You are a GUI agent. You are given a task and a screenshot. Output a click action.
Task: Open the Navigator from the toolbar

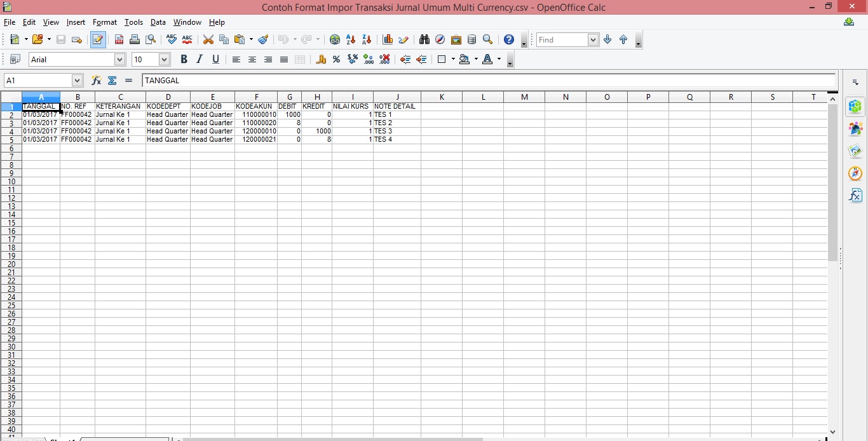click(440, 39)
